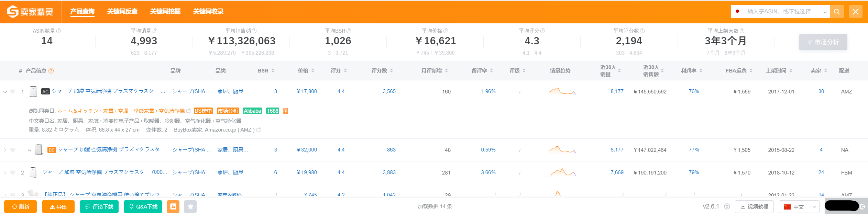Open the 空気清浄機 category breadcrumb link
The image size is (868, 214).
(172, 111)
